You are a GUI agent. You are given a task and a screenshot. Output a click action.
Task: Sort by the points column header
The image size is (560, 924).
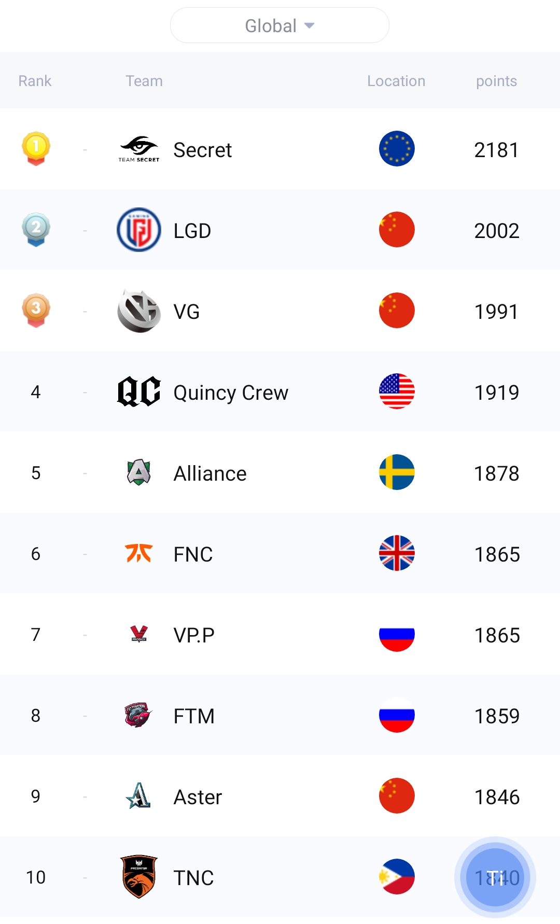coord(496,81)
